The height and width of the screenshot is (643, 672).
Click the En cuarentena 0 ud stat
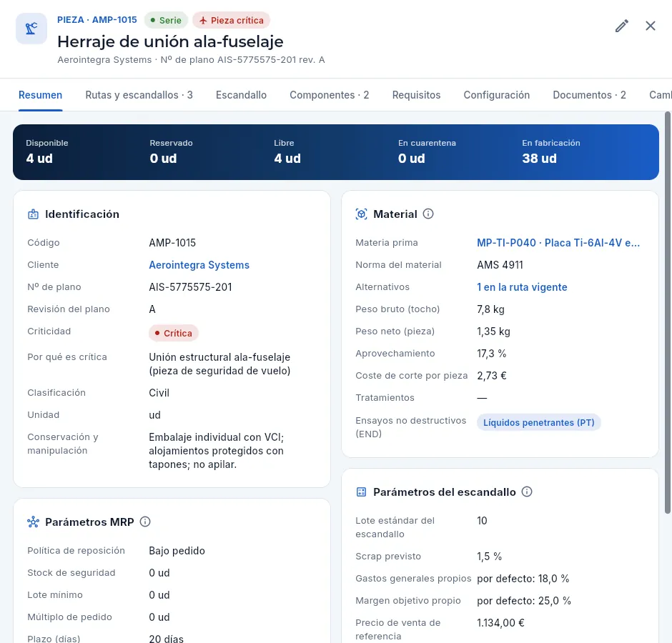(427, 152)
